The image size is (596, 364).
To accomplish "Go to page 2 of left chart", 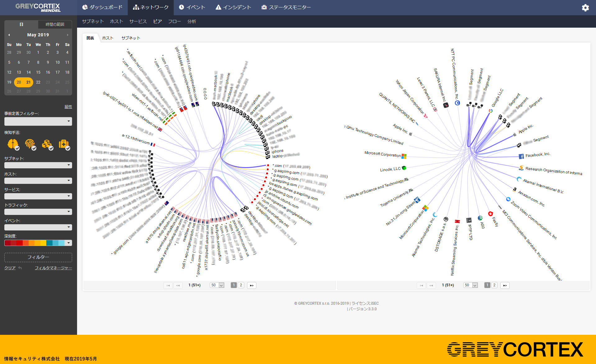I will click(x=241, y=285).
